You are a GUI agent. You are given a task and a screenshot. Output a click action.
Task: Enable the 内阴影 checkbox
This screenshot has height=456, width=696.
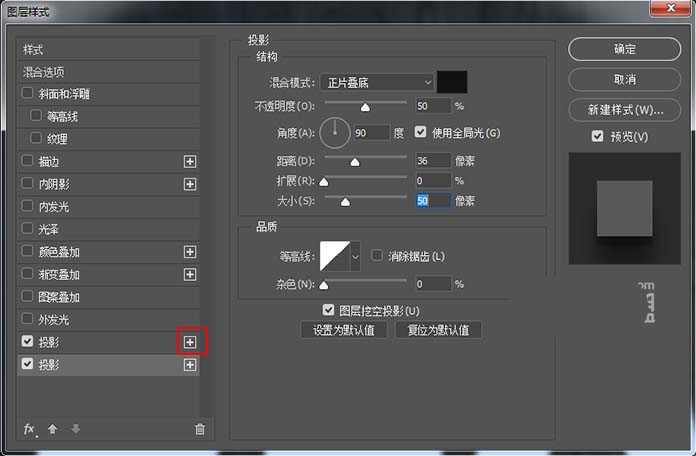point(28,183)
